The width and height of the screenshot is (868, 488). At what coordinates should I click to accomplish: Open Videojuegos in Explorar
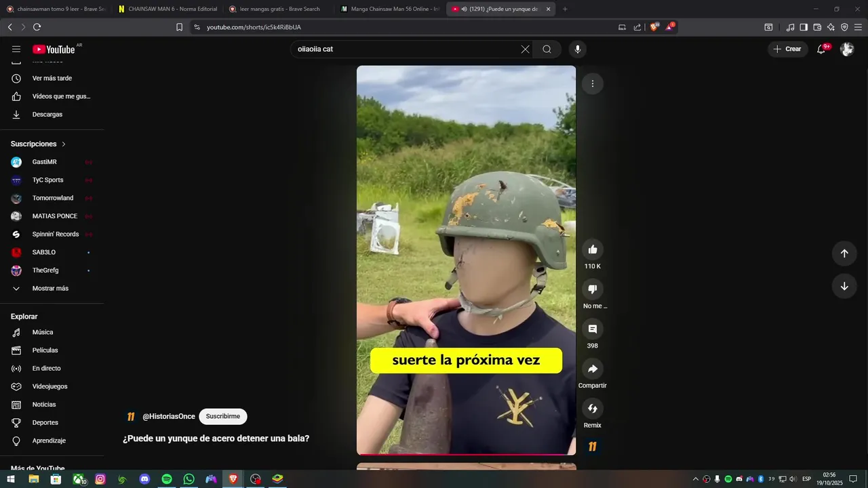click(53, 386)
